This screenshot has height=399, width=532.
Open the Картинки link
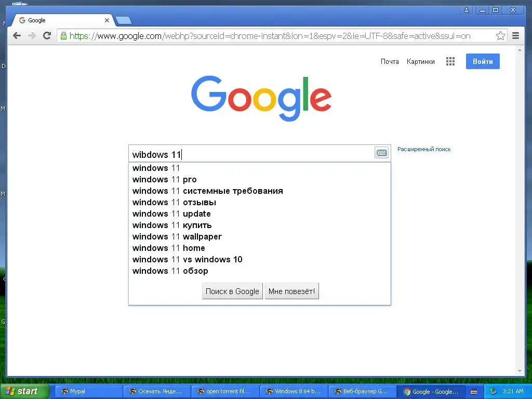[420, 61]
